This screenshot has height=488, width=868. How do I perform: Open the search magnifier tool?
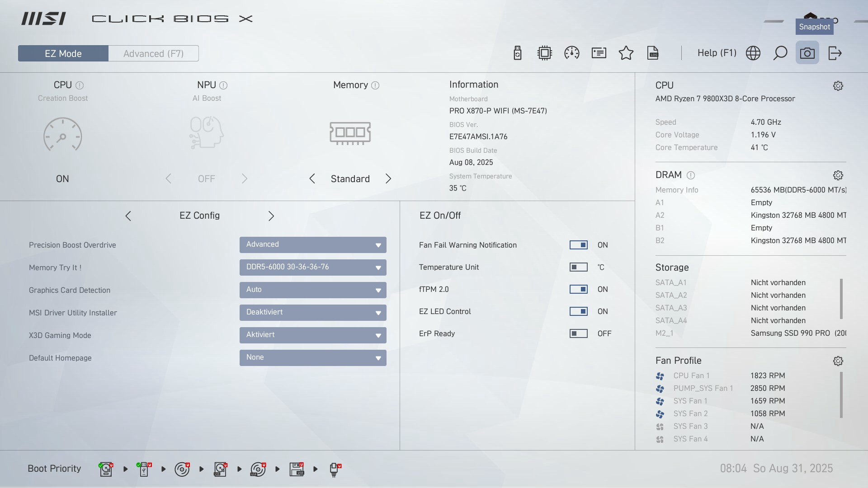coord(780,53)
